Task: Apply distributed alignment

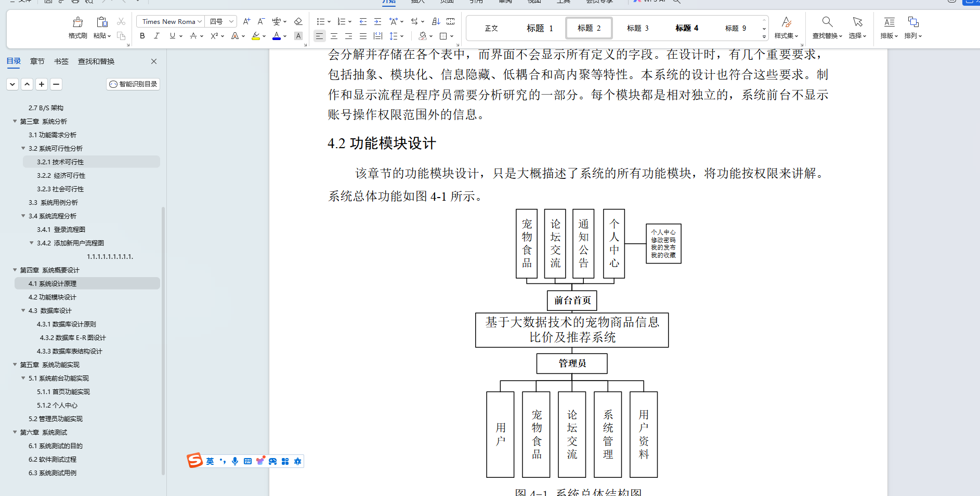Action: (x=378, y=36)
